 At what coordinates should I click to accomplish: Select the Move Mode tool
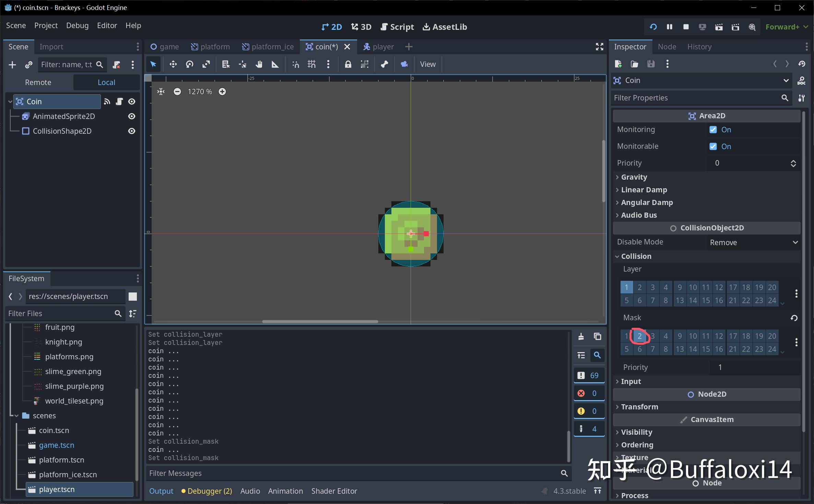pyautogui.click(x=173, y=64)
